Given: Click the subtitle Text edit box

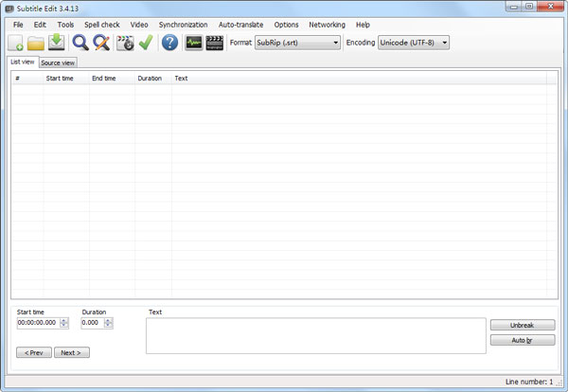Looking at the screenshot, I should [x=316, y=336].
